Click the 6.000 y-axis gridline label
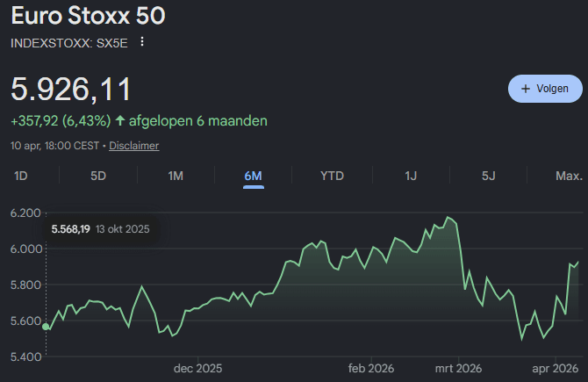 pos(25,249)
